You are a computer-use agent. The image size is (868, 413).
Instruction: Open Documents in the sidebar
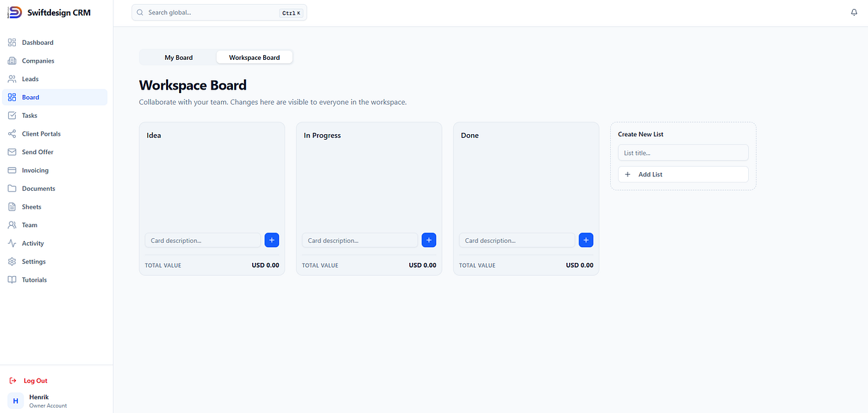[55, 189]
